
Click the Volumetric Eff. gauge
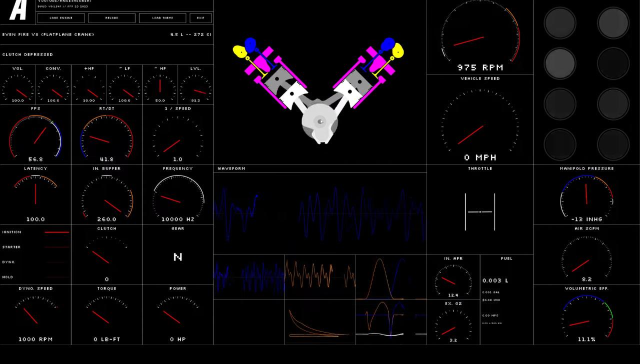(x=586, y=314)
